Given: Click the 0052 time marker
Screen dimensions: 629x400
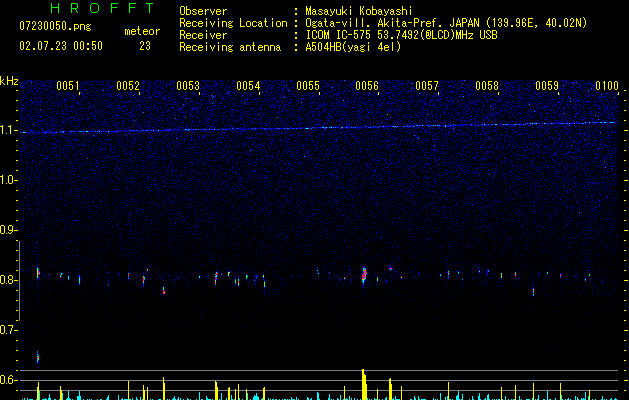Looking at the screenshot, I should pos(128,86).
